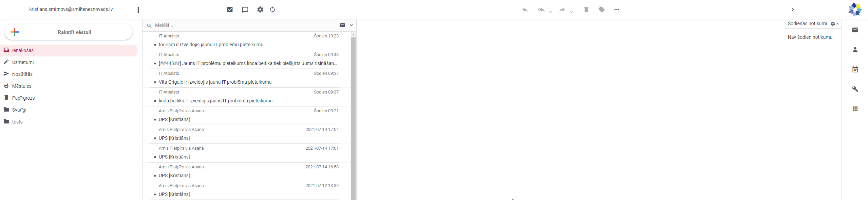Open the contacts person icon

coord(855,50)
